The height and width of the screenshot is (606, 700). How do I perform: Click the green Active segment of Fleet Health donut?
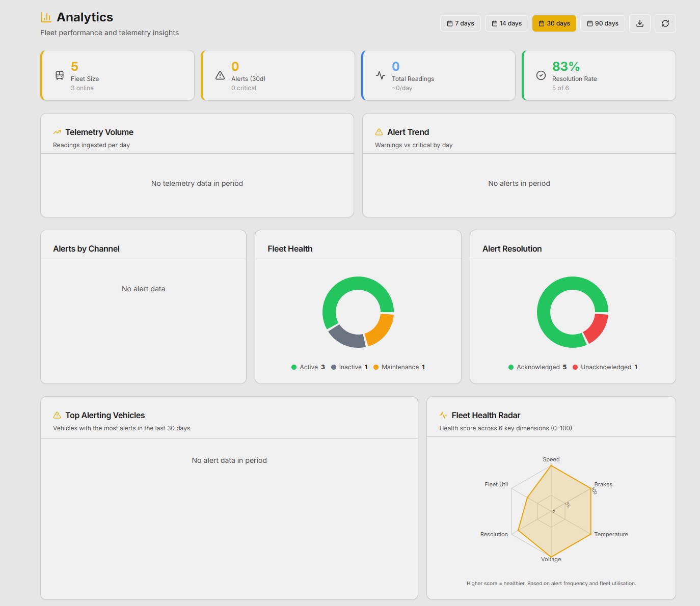click(x=346, y=285)
